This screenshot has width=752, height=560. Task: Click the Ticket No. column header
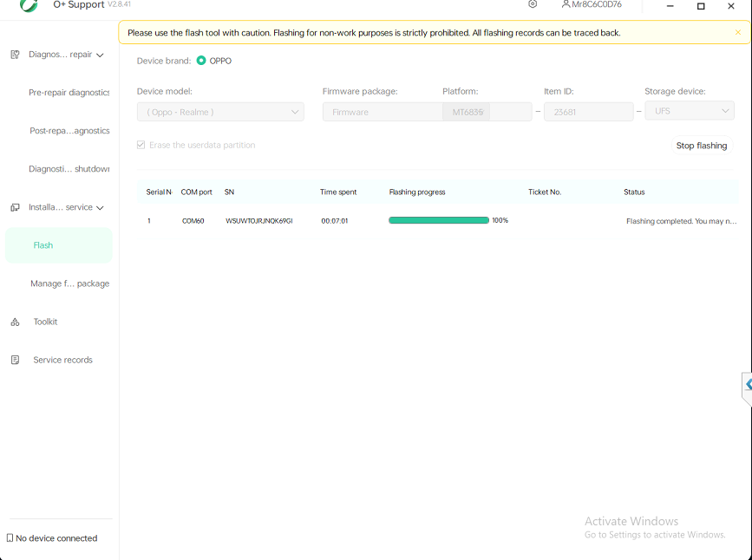tap(545, 192)
